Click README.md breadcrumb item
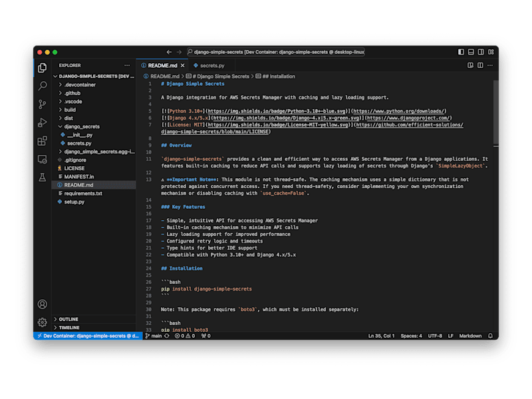532x399 pixels. (162, 76)
